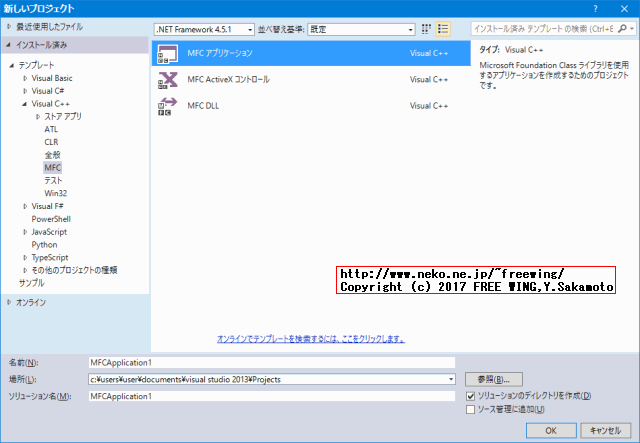Expand the Visual C# node
Screen dimensions: 640x443
point(25,91)
